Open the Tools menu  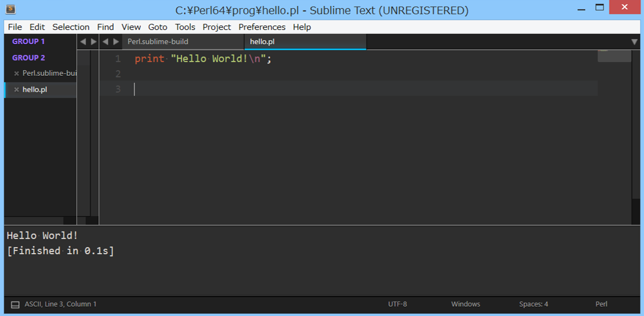pos(185,27)
